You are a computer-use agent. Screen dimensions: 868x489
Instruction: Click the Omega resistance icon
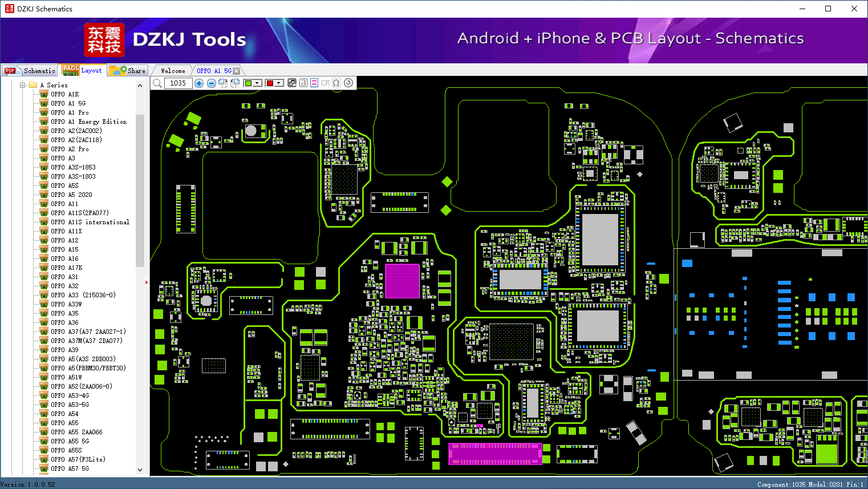point(336,83)
